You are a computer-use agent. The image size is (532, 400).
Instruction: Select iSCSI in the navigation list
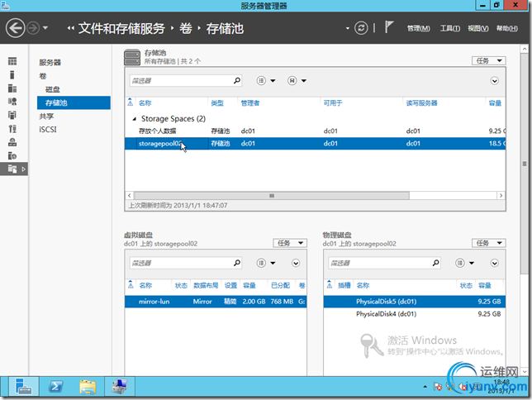pyautogui.click(x=48, y=130)
